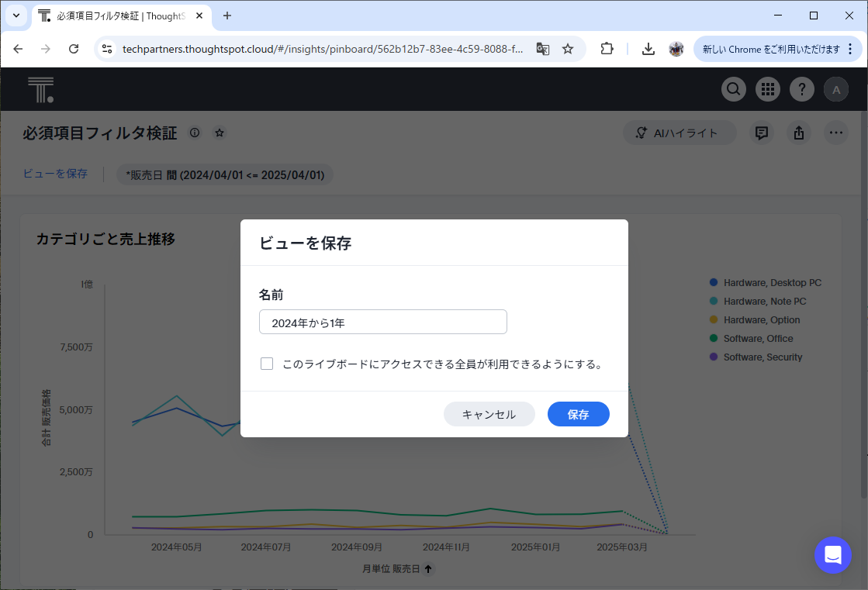Click the 名前 text input field
This screenshot has height=590, width=868.
(382, 323)
